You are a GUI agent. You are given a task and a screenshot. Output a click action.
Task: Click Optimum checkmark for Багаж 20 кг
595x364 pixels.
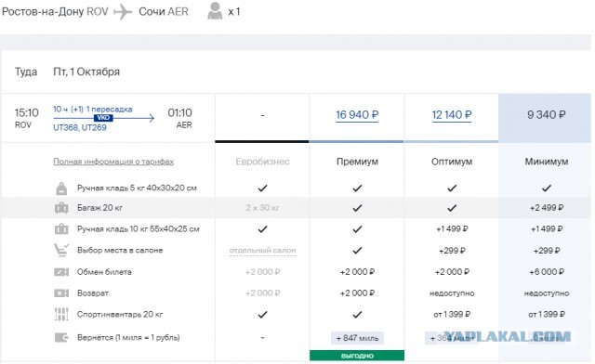(452, 208)
